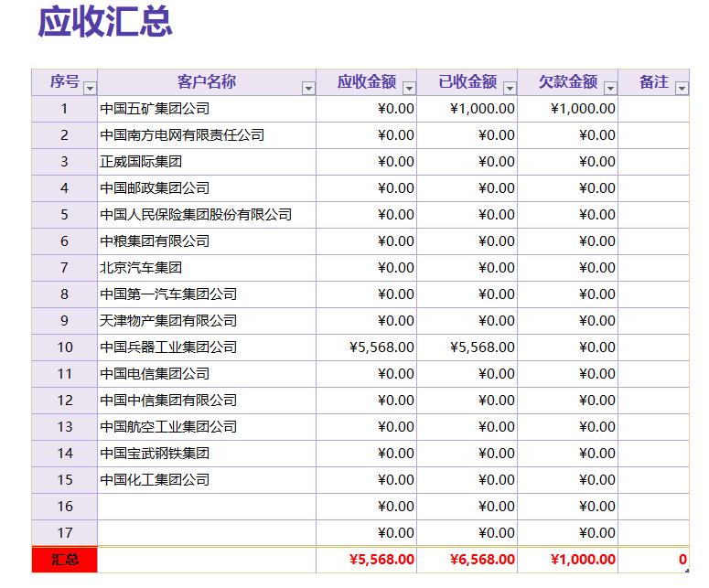709x588 pixels.
Task: Open the 备注 column filter dropdown
Action: 682,88
